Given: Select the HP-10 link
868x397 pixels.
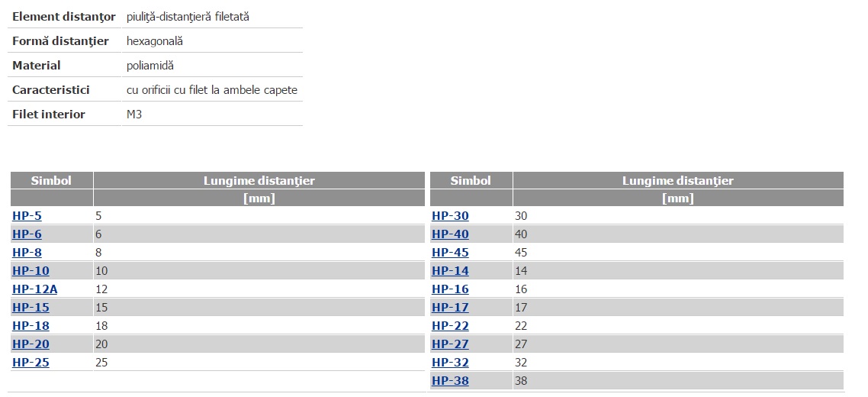Looking at the screenshot, I should [x=31, y=271].
